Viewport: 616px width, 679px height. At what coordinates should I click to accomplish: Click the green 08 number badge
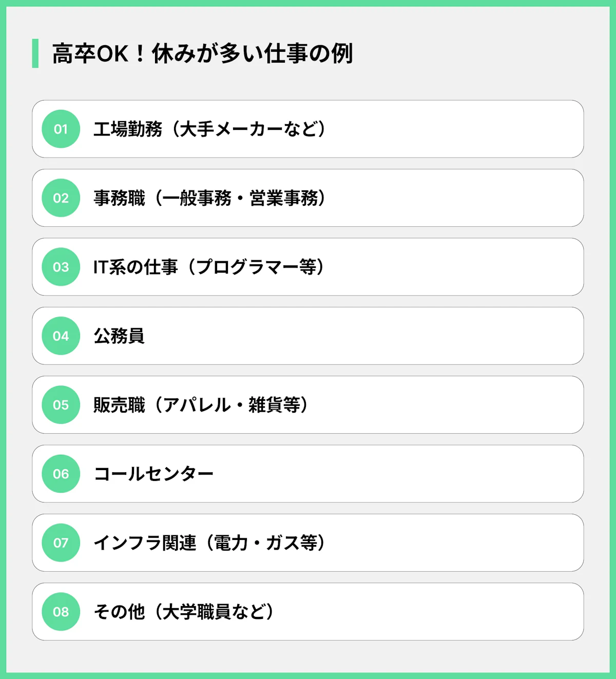pyautogui.click(x=61, y=612)
